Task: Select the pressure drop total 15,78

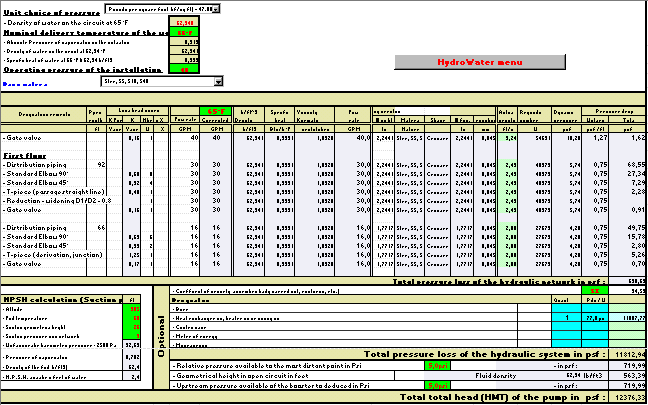Action: 628,237
